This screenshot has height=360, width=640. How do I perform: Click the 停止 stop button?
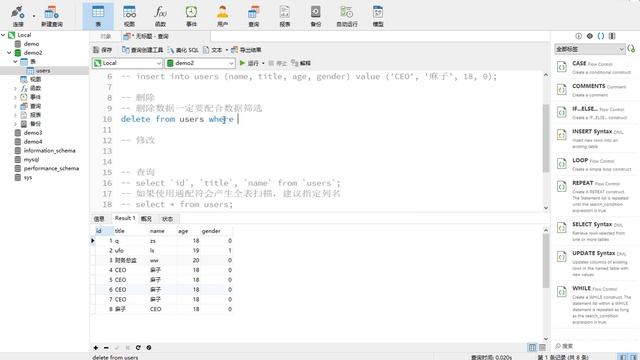[278, 63]
